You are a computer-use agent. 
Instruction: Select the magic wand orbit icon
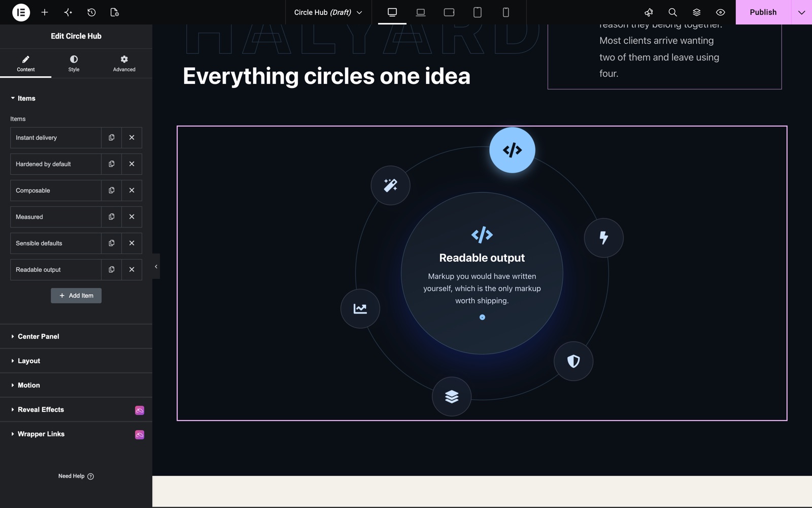click(x=390, y=185)
